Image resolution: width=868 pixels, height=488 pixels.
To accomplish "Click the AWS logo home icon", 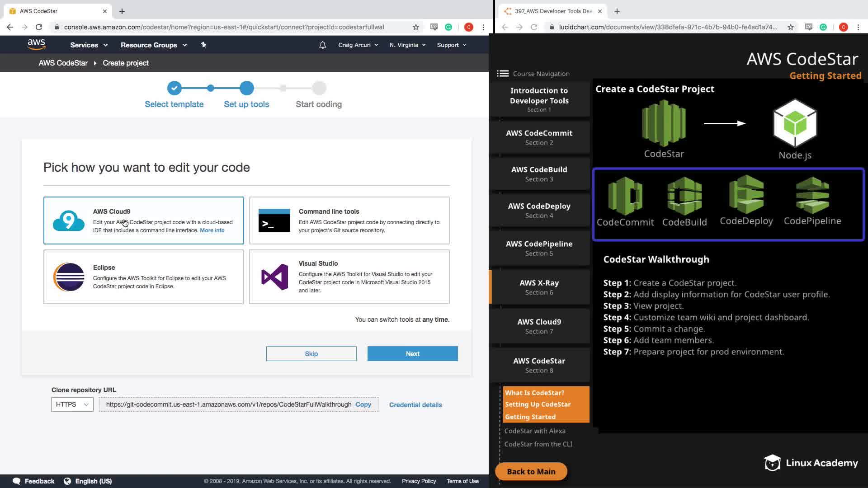I will (x=36, y=44).
